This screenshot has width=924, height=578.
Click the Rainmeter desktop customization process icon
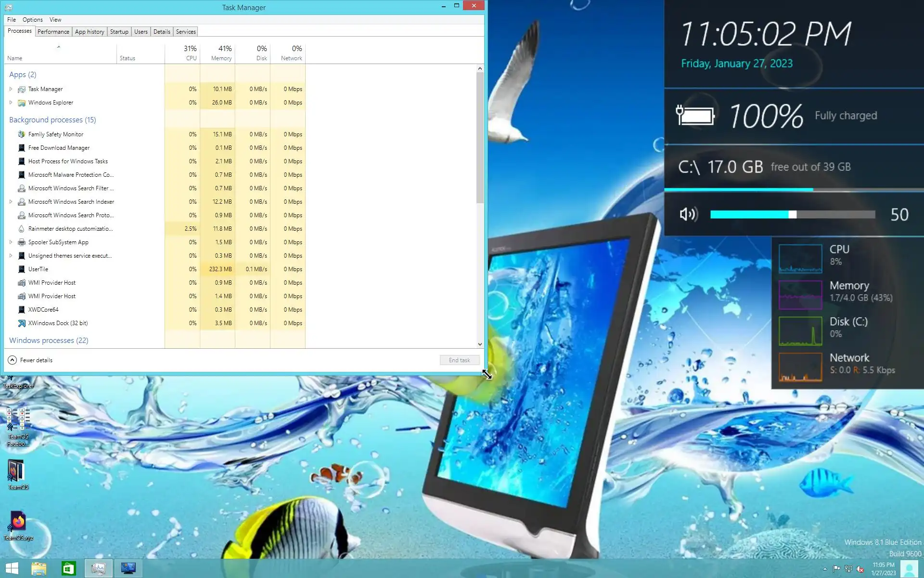click(x=21, y=229)
